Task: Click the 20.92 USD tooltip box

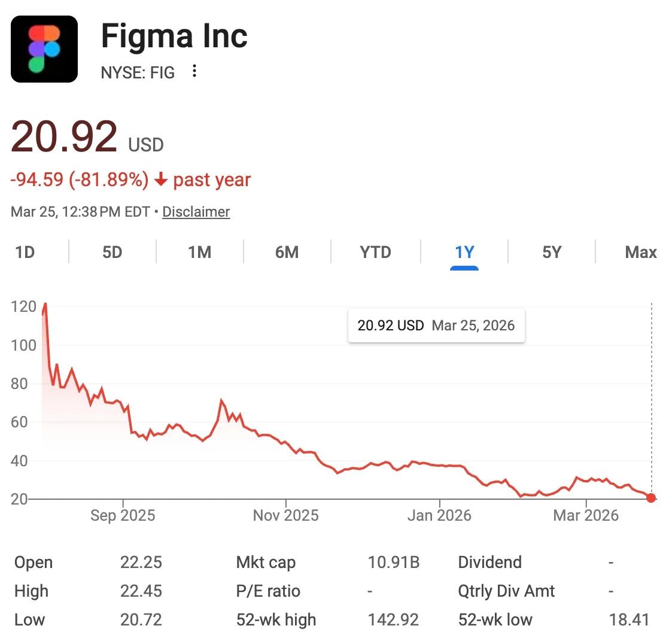Action: click(x=436, y=326)
